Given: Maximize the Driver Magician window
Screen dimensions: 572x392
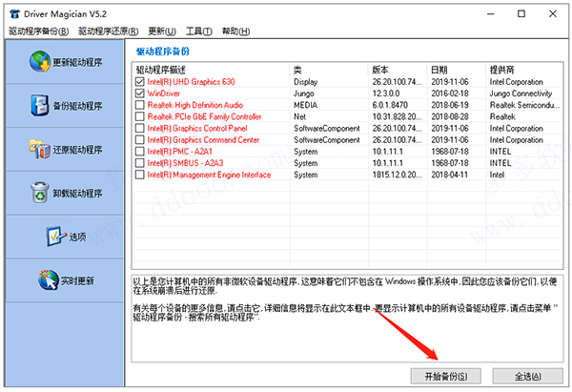Looking at the screenshot, I should [521, 14].
